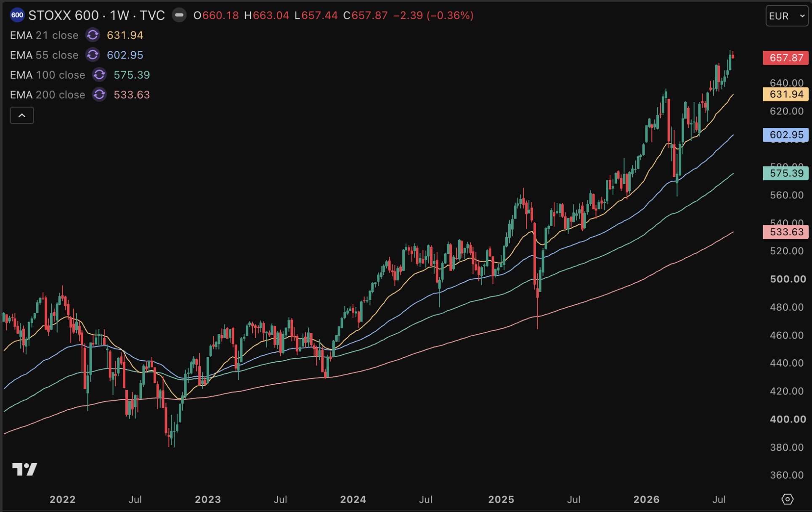Open the STOXX 600 symbol title

click(96, 16)
